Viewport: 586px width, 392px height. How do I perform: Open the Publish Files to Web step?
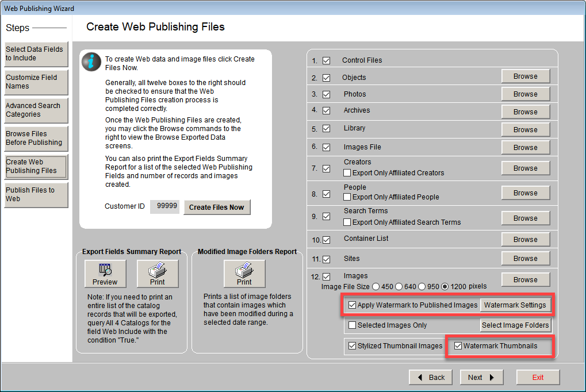pos(36,194)
